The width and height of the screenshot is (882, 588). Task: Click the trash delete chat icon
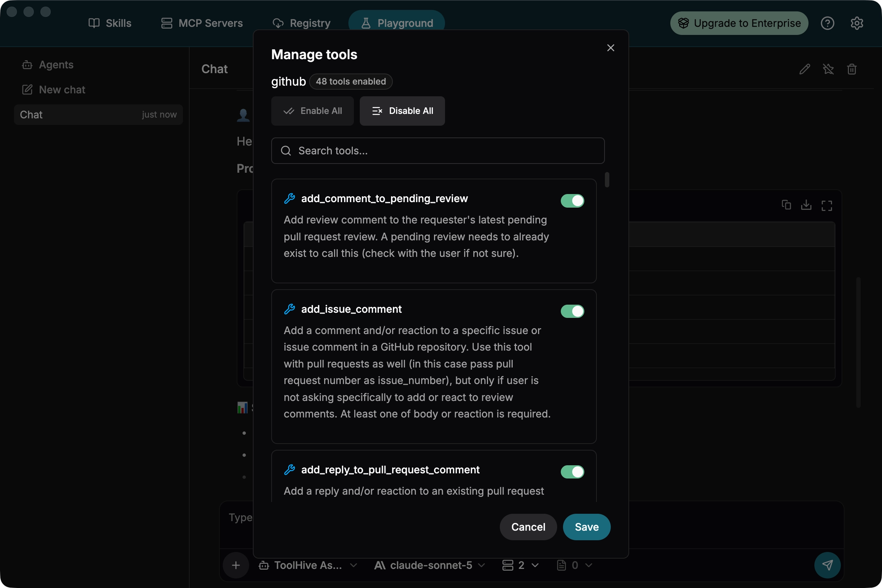851,69
